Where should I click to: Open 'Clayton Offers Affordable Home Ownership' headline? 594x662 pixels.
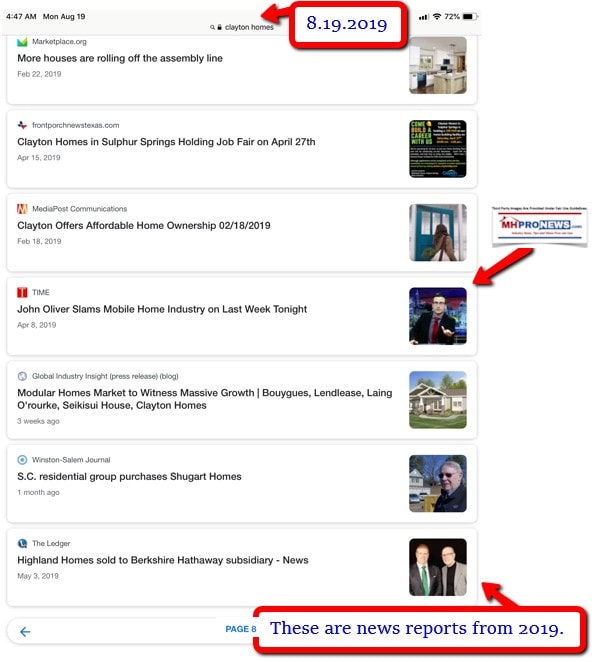144,225
